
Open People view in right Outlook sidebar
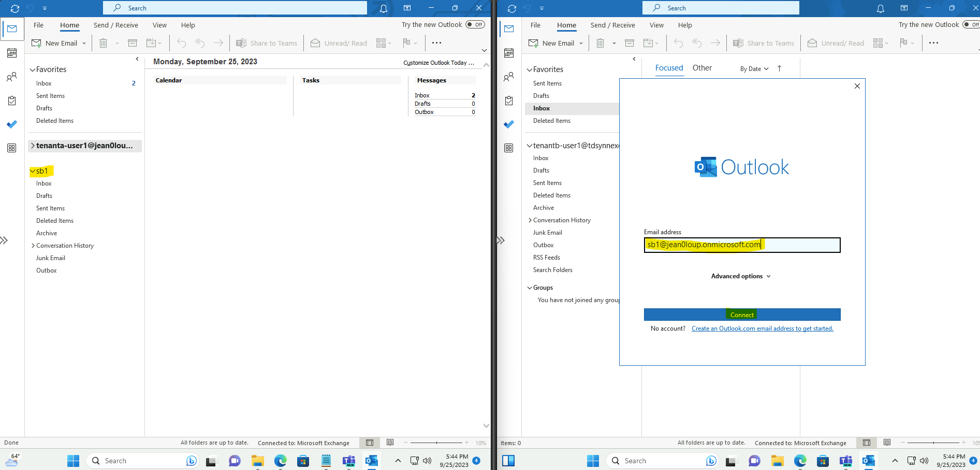click(509, 77)
